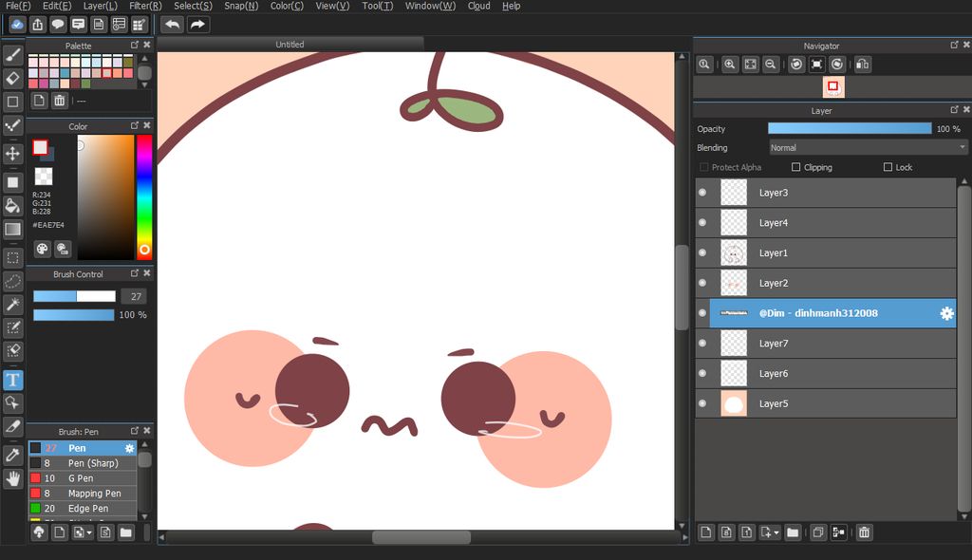Toggle visibility of Layer1

702,253
